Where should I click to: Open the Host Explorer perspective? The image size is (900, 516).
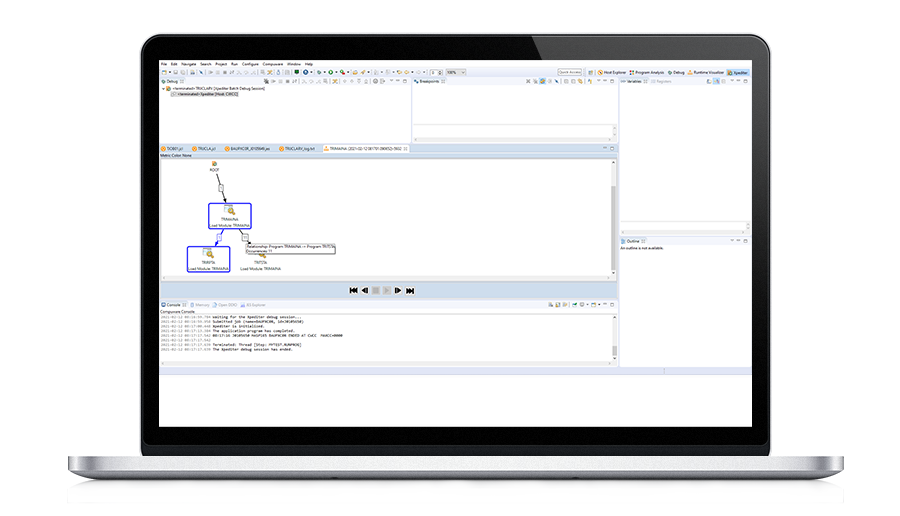pos(611,72)
